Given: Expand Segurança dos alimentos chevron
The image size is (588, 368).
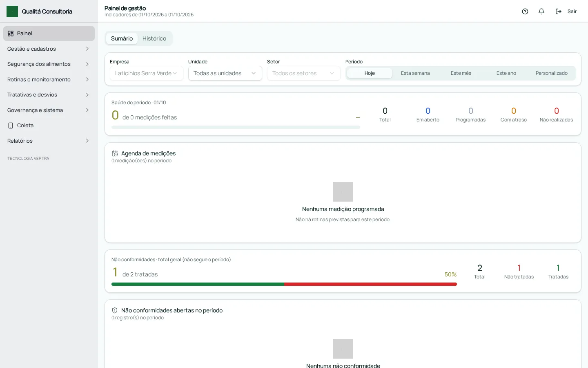Looking at the screenshot, I should tap(87, 64).
